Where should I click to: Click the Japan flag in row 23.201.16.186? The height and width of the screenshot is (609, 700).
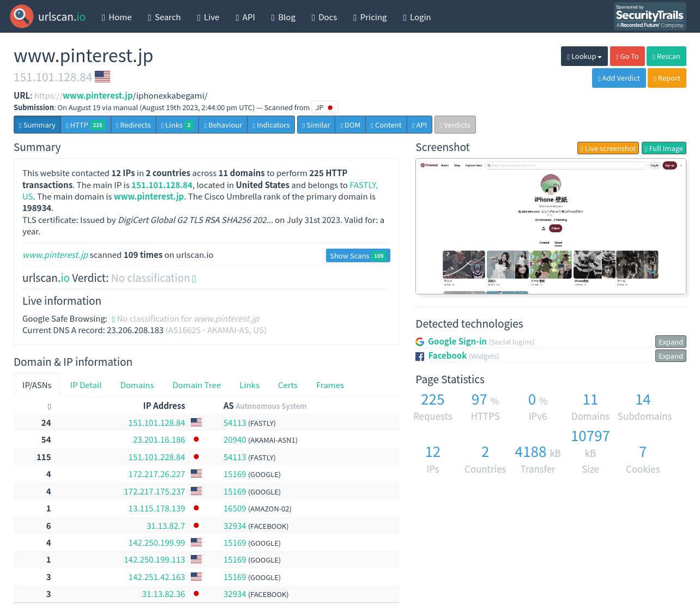(x=196, y=439)
